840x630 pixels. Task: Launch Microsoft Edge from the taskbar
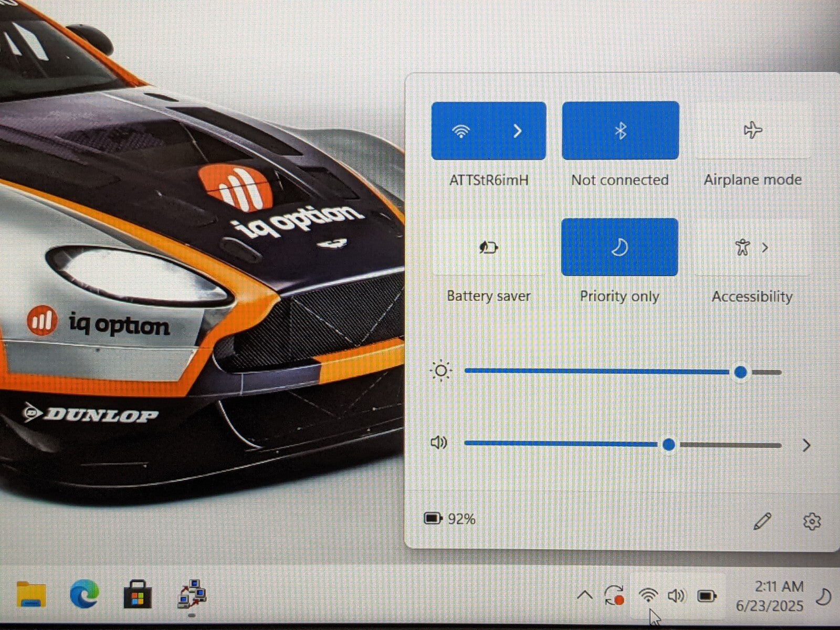pos(84,595)
